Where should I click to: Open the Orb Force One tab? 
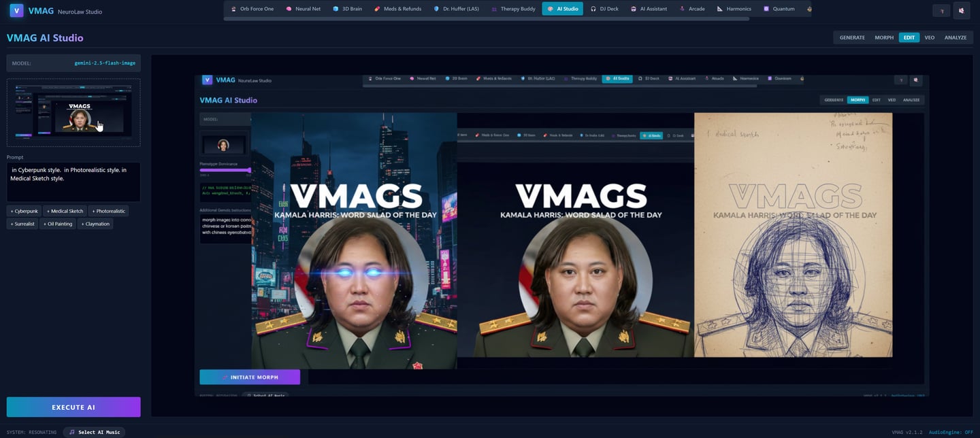coord(252,9)
